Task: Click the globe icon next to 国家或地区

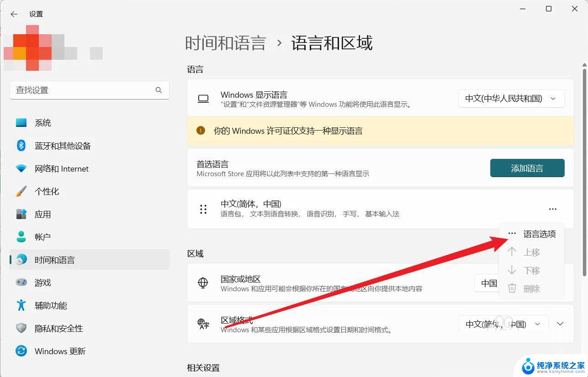Action: [x=203, y=283]
